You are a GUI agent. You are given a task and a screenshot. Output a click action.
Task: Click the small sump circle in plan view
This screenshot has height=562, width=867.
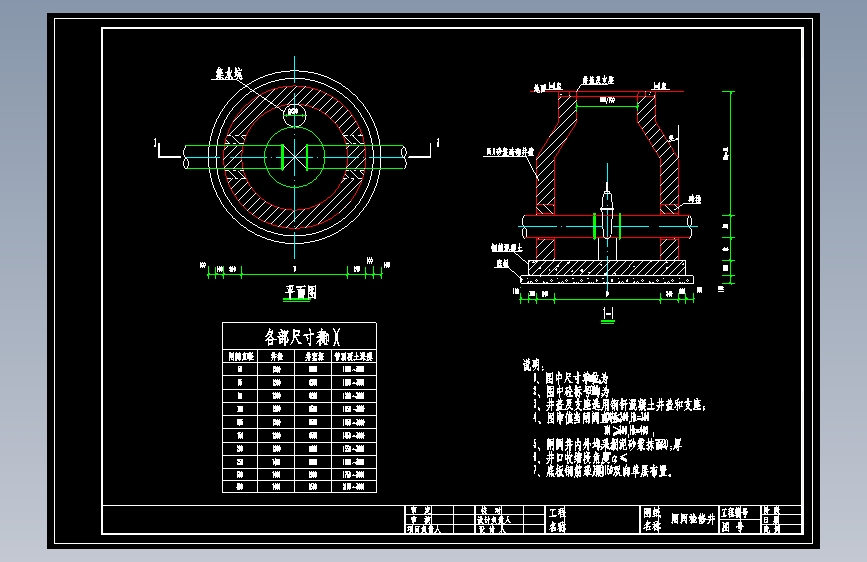294,115
